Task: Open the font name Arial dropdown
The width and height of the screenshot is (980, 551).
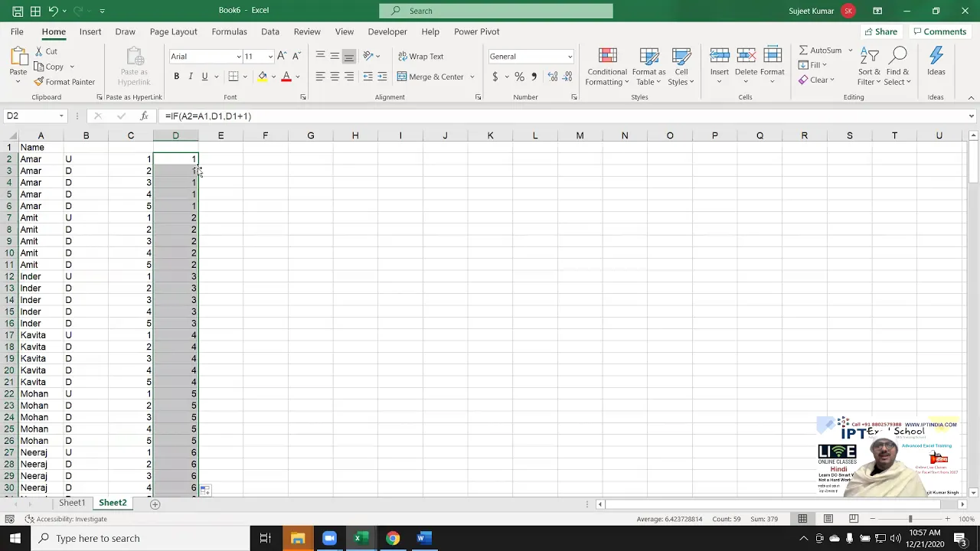Action: point(238,57)
